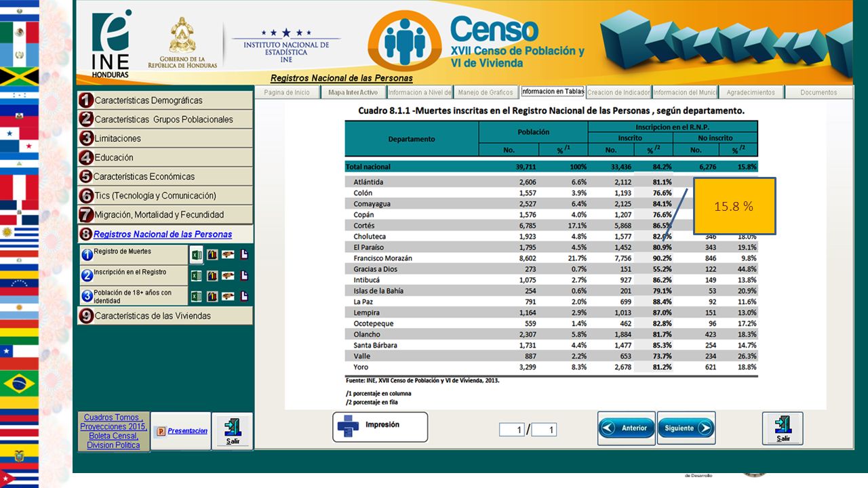Select Población de 18+ años con identidad

pos(132,296)
